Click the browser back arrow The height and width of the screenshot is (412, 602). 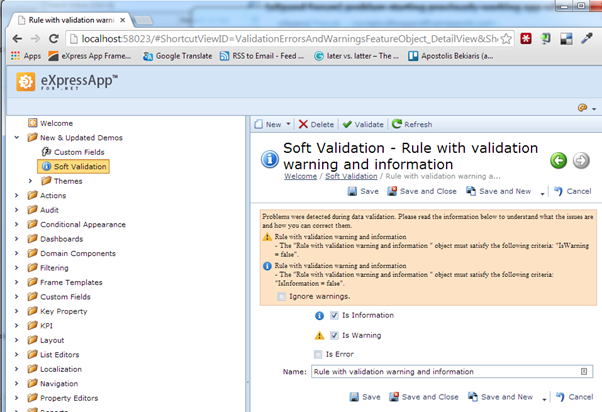click(x=17, y=38)
